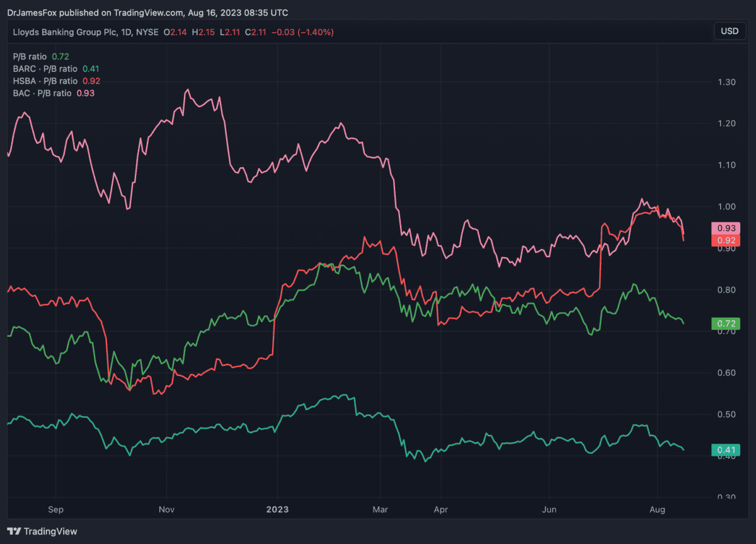
Task: Click the green 0.72 price tag
Action: (x=725, y=323)
